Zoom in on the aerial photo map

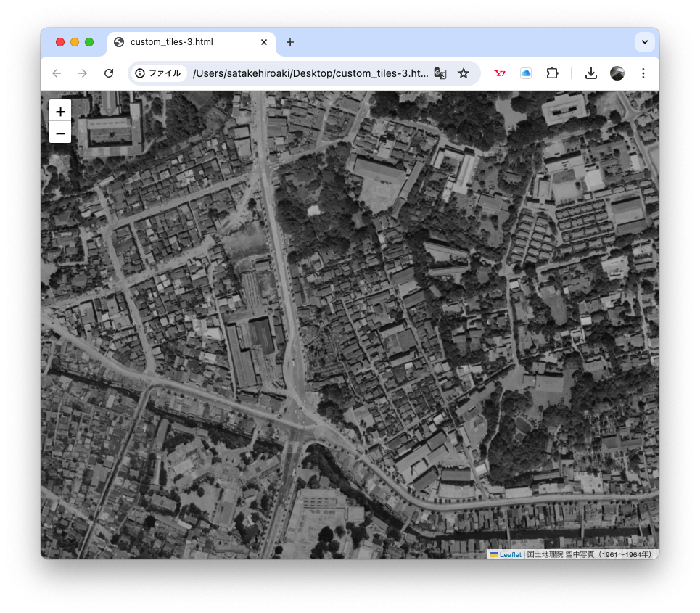click(x=60, y=111)
